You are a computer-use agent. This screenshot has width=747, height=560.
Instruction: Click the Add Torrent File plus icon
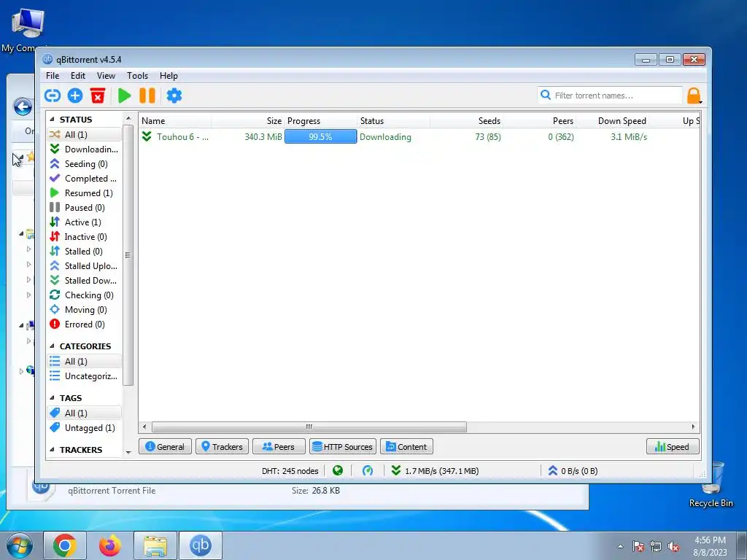[75, 96]
